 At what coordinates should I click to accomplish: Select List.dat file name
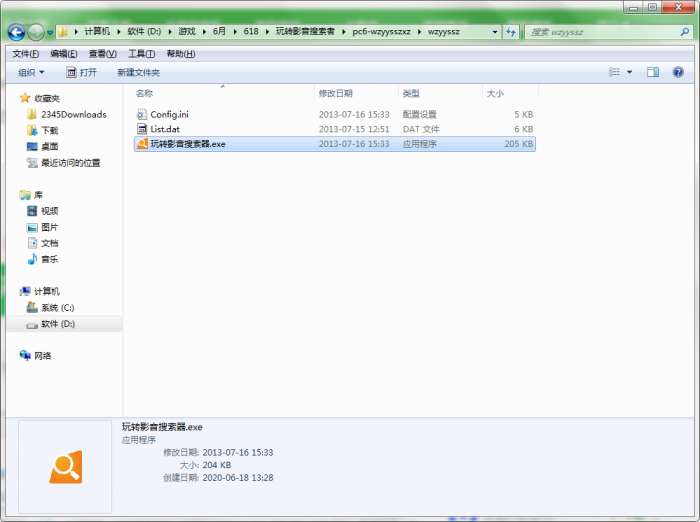tap(165, 129)
